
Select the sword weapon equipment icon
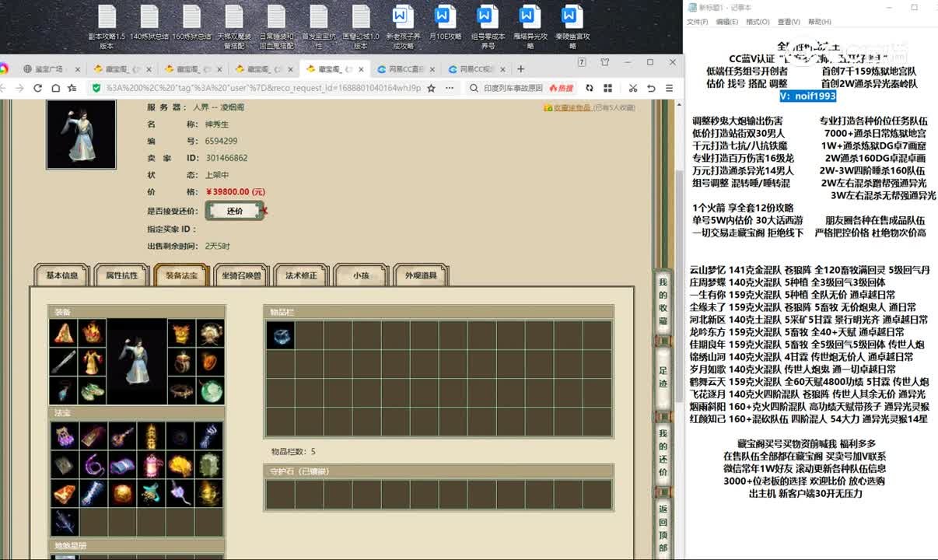(63, 362)
